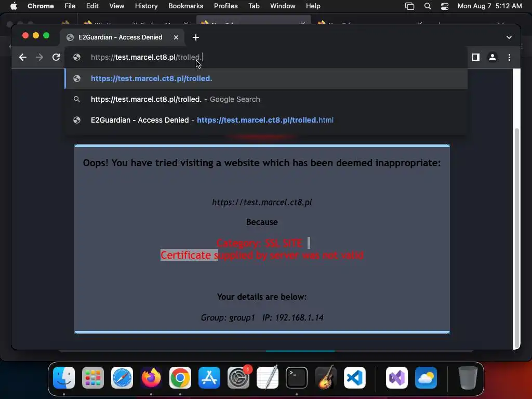Switch to Chrome in the Dock
The height and width of the screenshot is (399, 532).
point(180,378)
